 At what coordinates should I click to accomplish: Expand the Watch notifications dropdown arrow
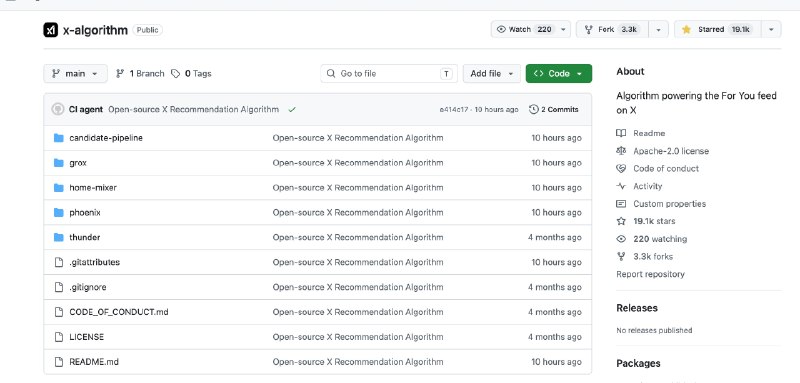click(563, 30)
